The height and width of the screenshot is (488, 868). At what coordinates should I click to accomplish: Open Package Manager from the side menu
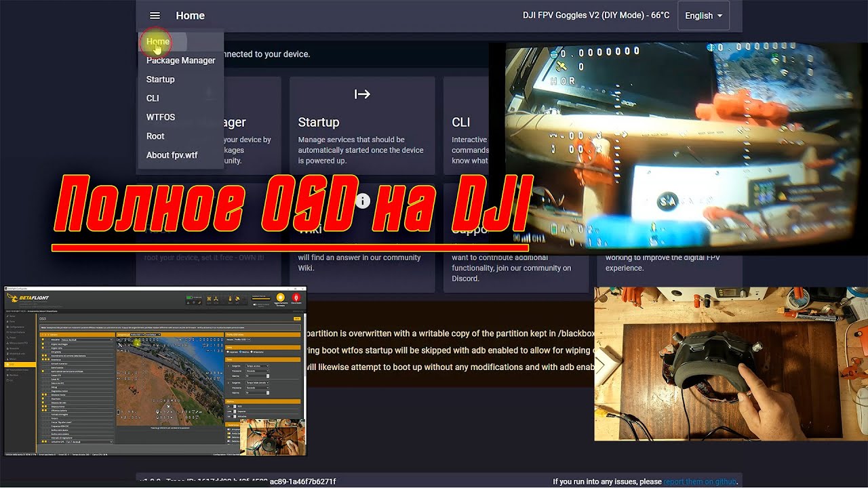[180, 60]
